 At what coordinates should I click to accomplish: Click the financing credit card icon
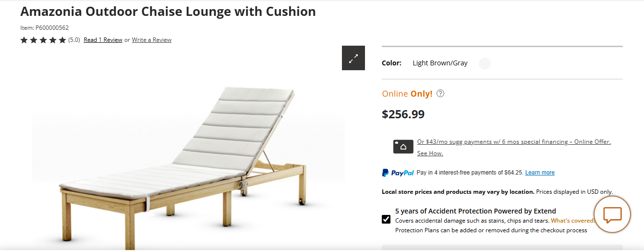click(403, 147)
